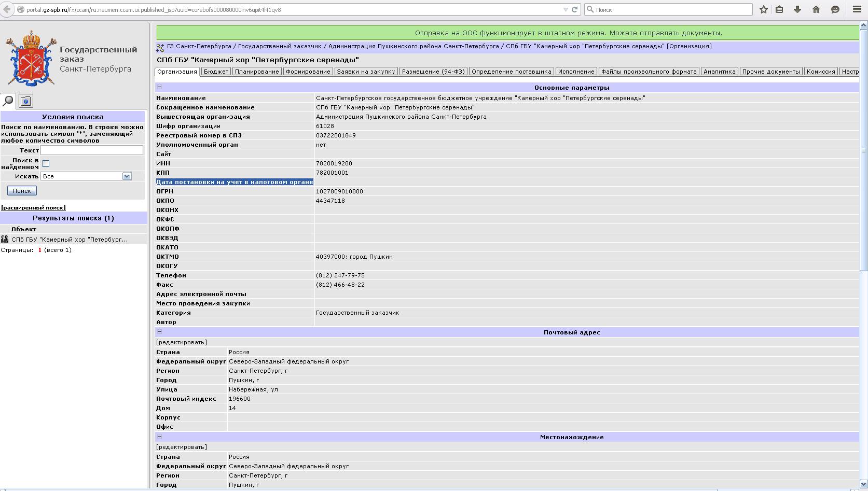Open ГЭ Санкт-Петербурга breadcrumb link

tap(199, 46)
